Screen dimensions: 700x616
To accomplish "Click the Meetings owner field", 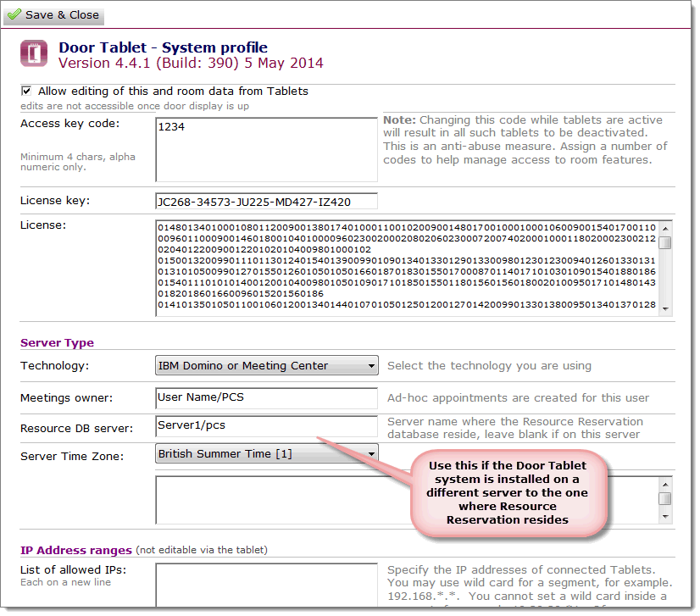I will point(266,397).
